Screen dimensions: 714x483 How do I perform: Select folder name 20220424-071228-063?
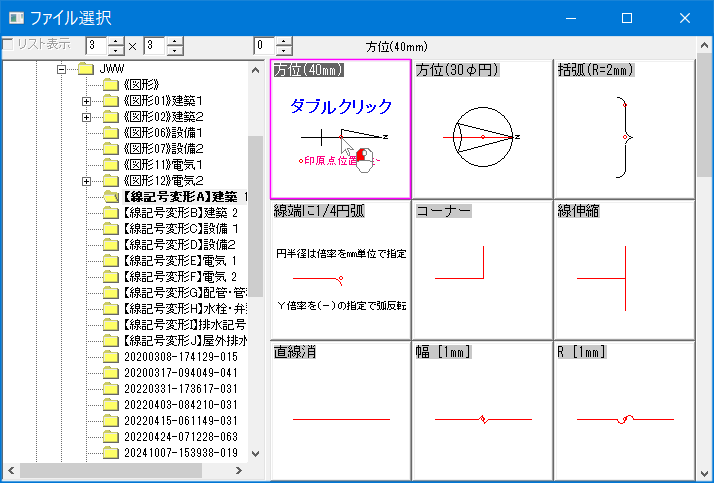click(x=180, y=437)
